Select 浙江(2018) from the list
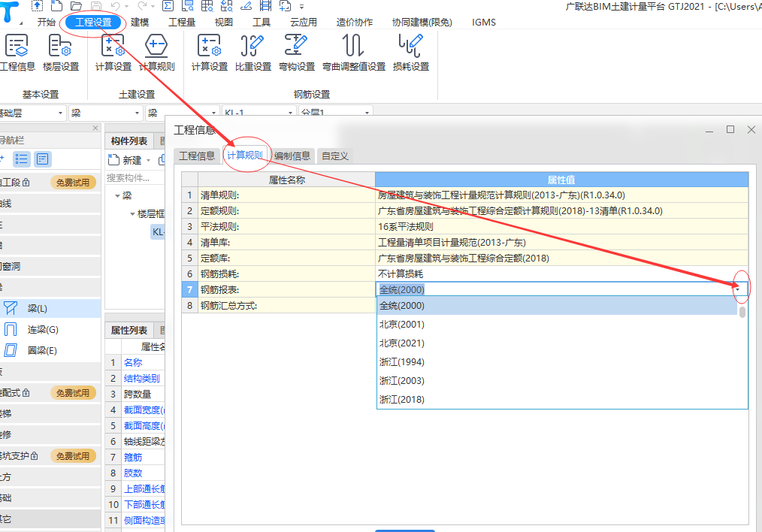The image size is (762, 532). click(x=402, y=399)
